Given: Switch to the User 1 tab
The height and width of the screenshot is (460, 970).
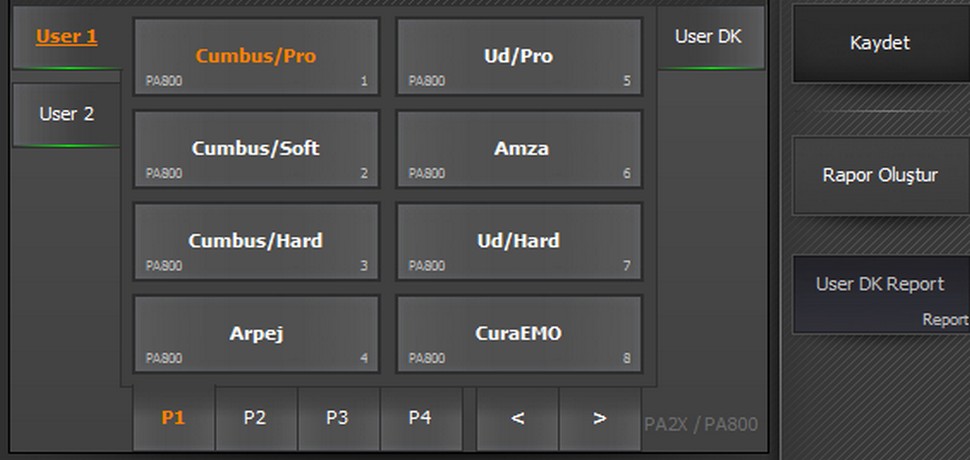Looking at the screenshot, I should click(67, 38).
